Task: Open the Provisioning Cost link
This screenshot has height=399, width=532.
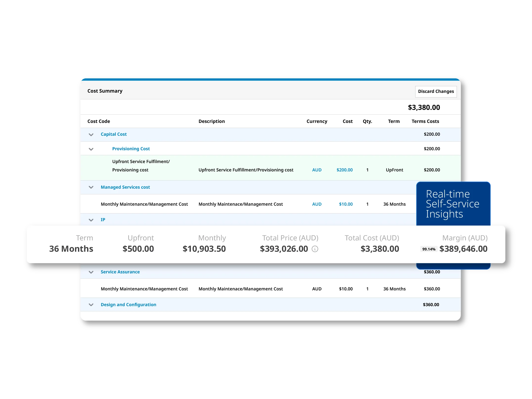Action: [x=131, y=149]
